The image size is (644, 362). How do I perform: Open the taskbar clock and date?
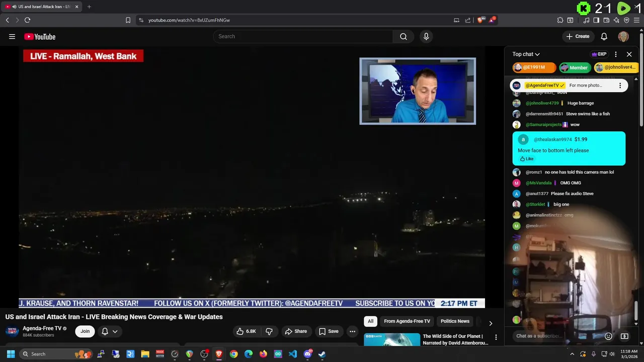pos(629,354)
